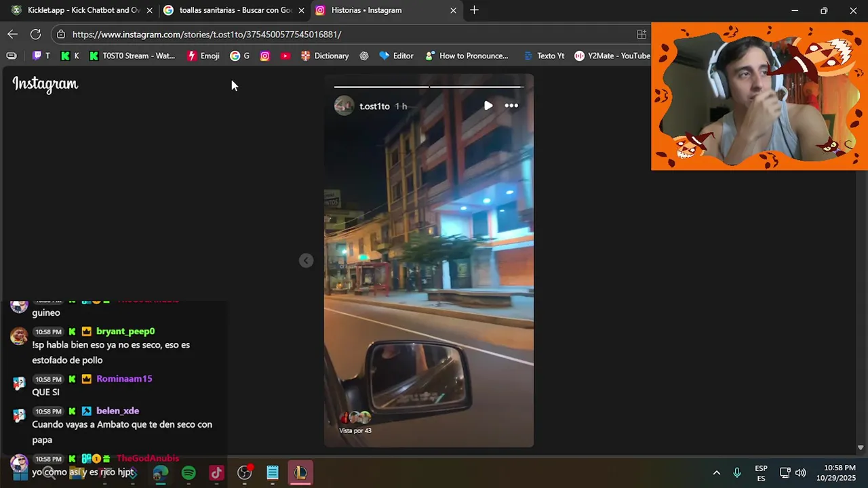Open League of Legends taskbar icon
Screen dimensions: 868x488
[300, 472]
